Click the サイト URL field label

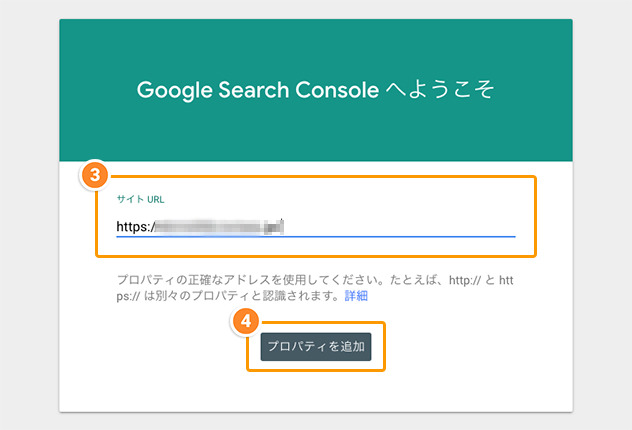(140, 199)
